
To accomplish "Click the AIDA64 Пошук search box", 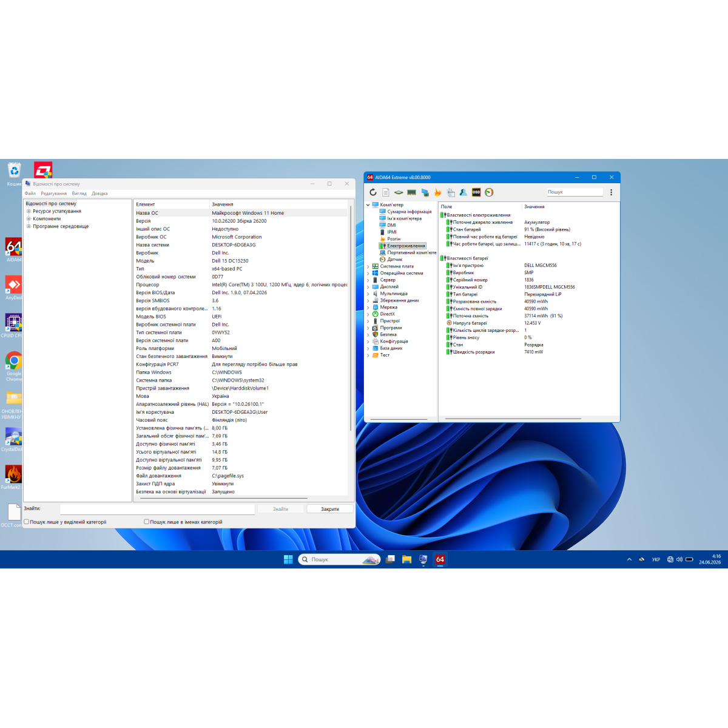I will (575, 192).
